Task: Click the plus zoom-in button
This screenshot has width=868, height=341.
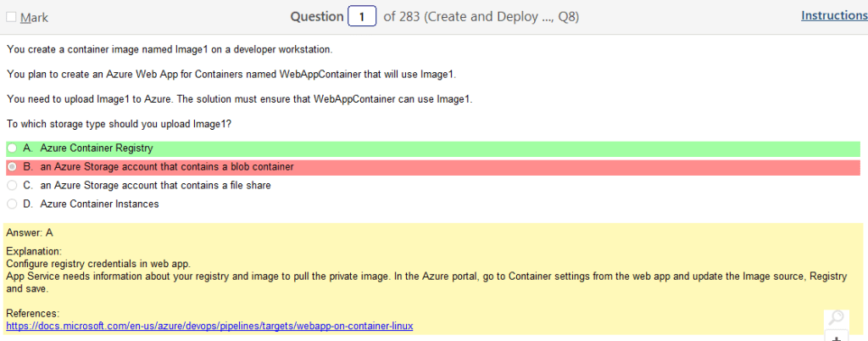Action: [836, 337]
